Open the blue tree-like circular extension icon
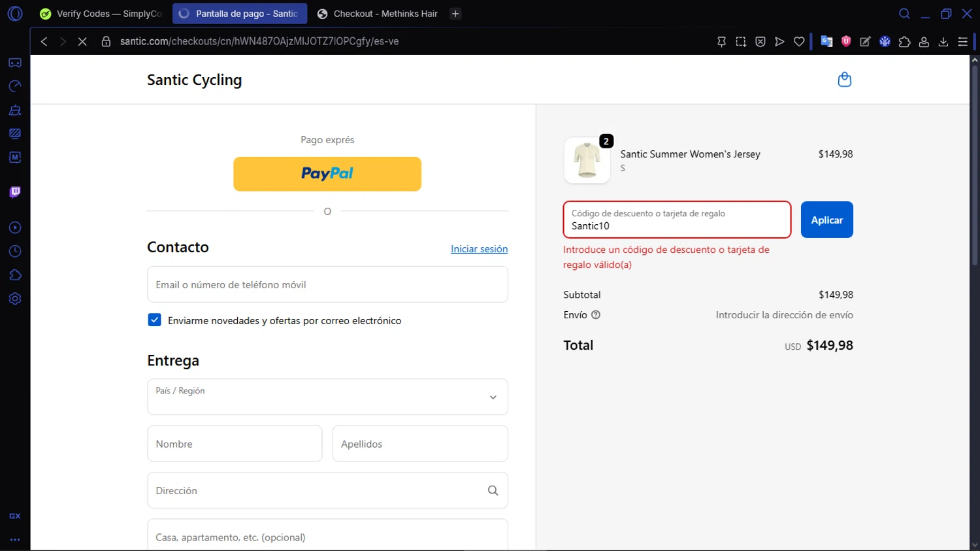Viewport: 980px width, 551px height. 885,41
